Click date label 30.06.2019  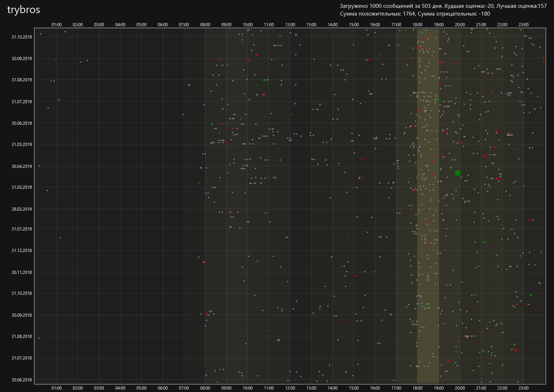[22, 123]
